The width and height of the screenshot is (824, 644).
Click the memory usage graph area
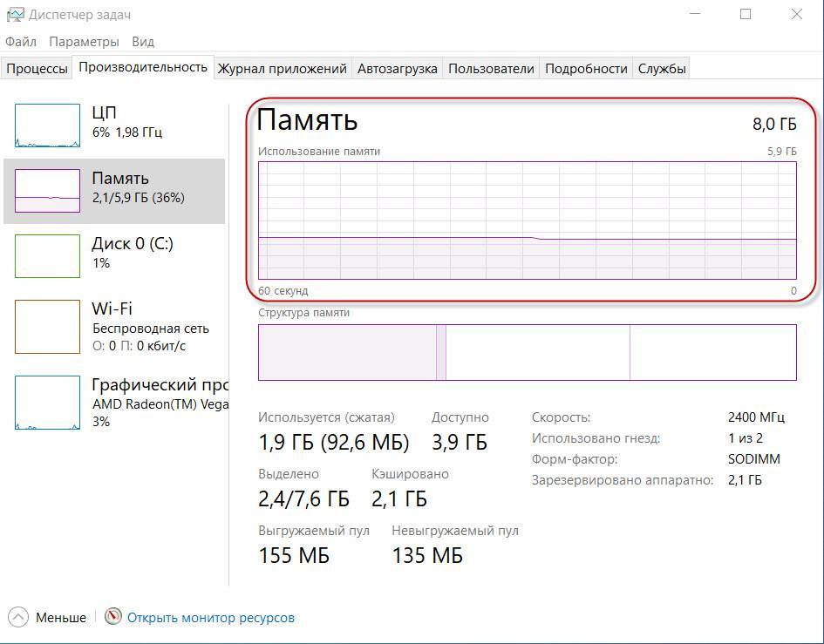coord(527,220)
